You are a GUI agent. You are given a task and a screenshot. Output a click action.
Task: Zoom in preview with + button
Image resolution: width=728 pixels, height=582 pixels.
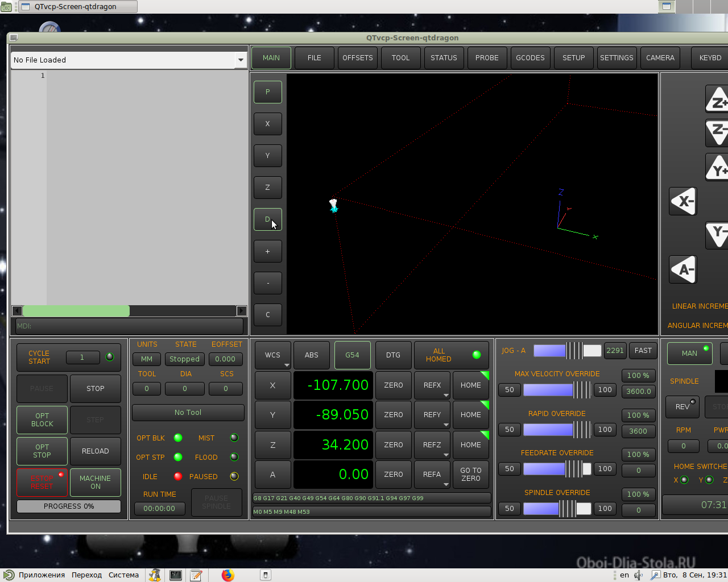(x=268, y=251)
